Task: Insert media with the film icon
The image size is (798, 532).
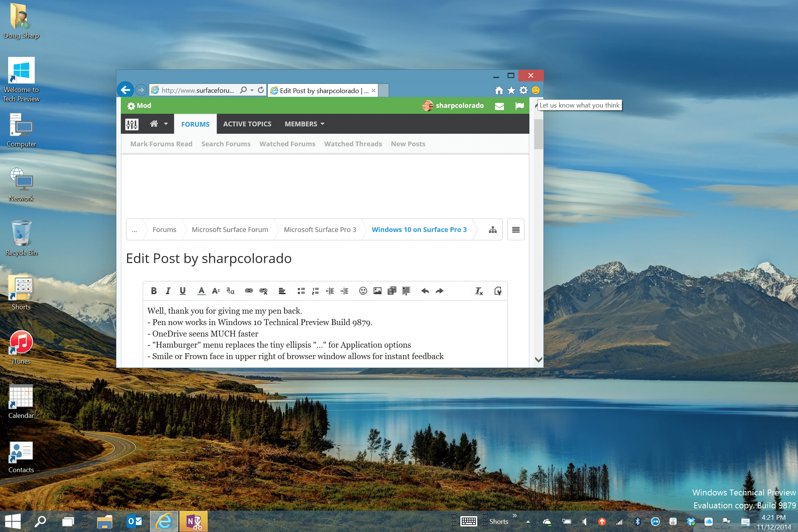Action: click(392, 291)
